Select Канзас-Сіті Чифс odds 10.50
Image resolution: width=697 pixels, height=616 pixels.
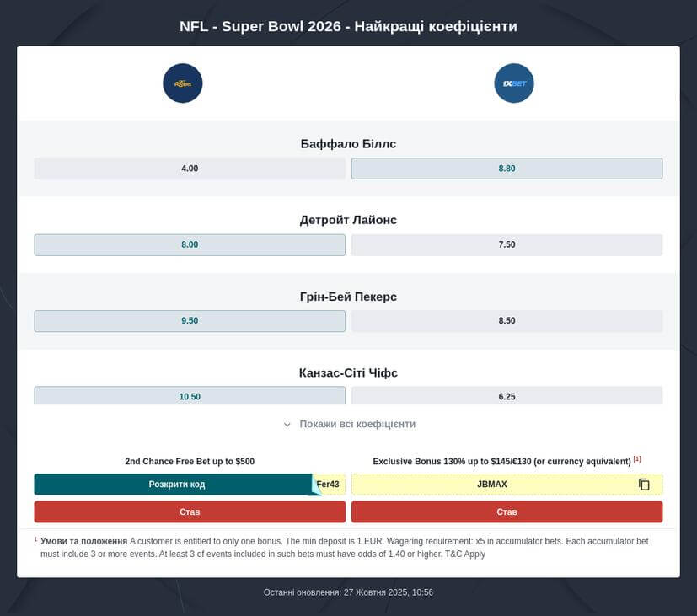(190, 396)
